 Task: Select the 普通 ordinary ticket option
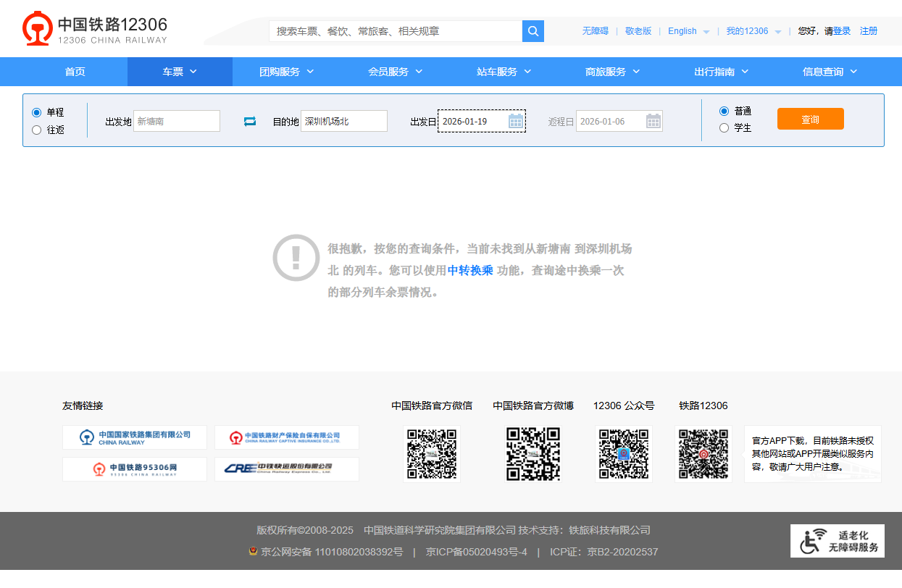tap(724, 111)
